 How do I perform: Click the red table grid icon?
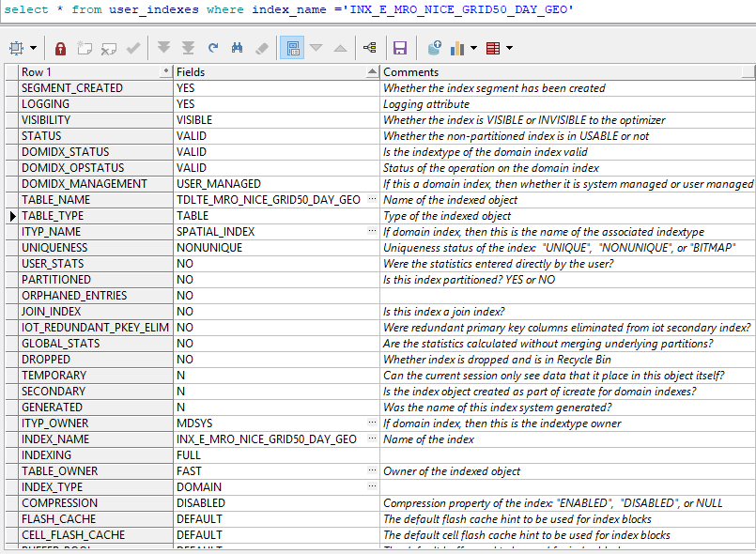[493, 48]
